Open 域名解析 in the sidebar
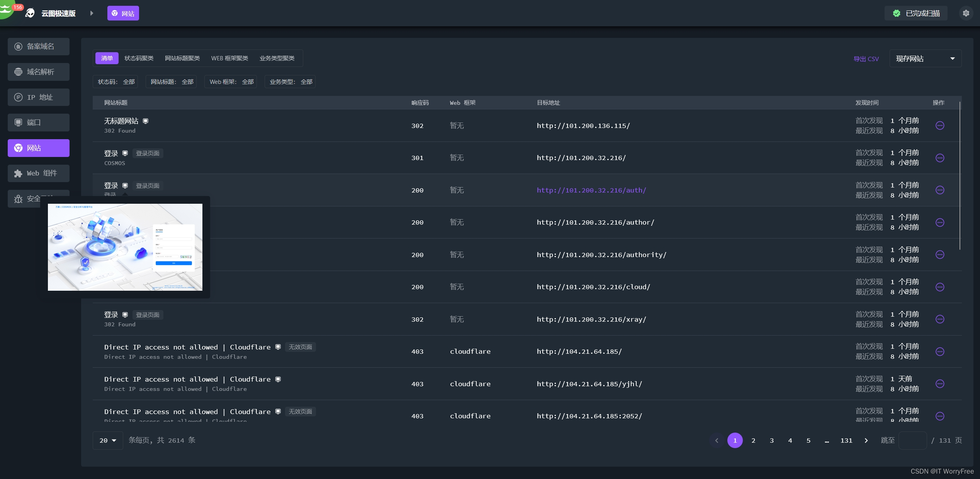This screenshot has height=479, width=980. coord(39,72)
